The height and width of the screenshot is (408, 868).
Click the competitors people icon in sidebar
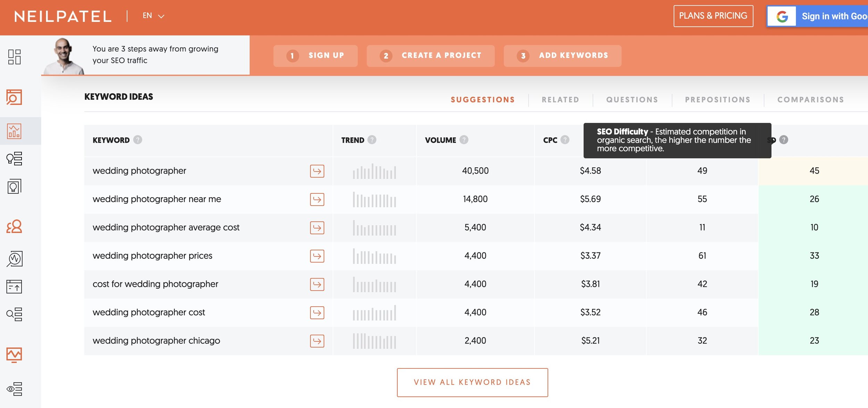click(x=14, y=226)
